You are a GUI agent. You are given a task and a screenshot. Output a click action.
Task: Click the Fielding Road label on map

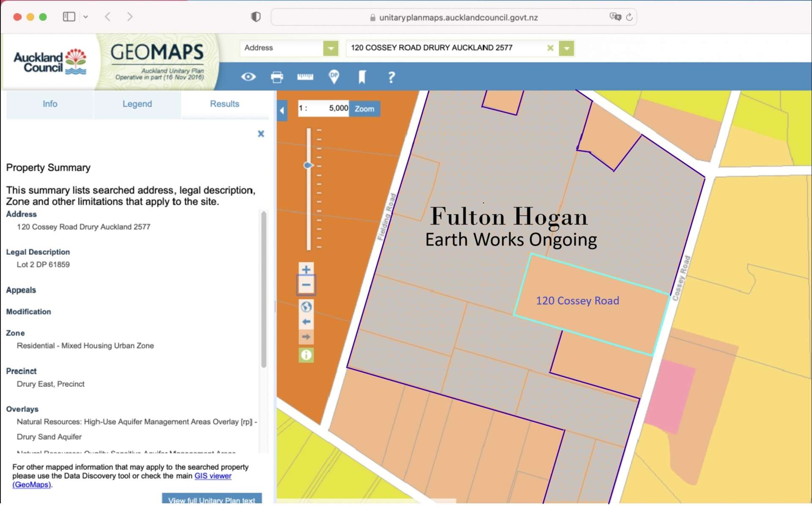(386, 217)
